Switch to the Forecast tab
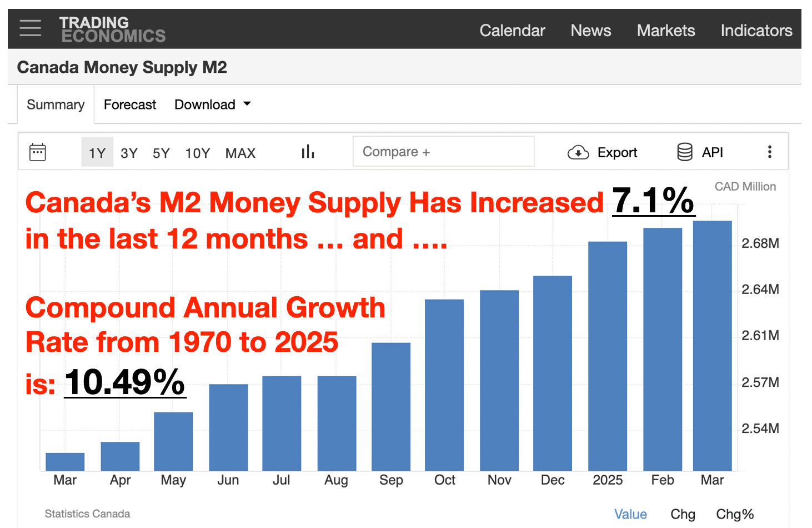This screenshot has width=812, height=528. pyautogui.click(x=130, y=104)
